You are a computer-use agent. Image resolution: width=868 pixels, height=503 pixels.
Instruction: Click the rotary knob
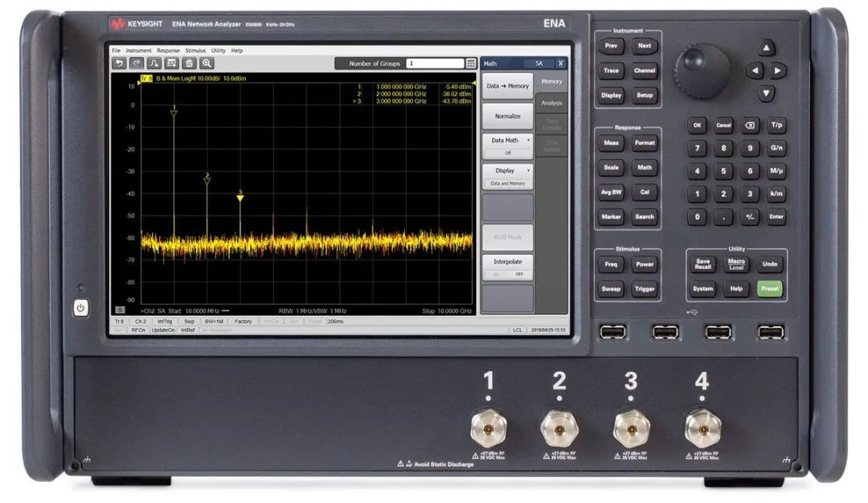(702, 72)
